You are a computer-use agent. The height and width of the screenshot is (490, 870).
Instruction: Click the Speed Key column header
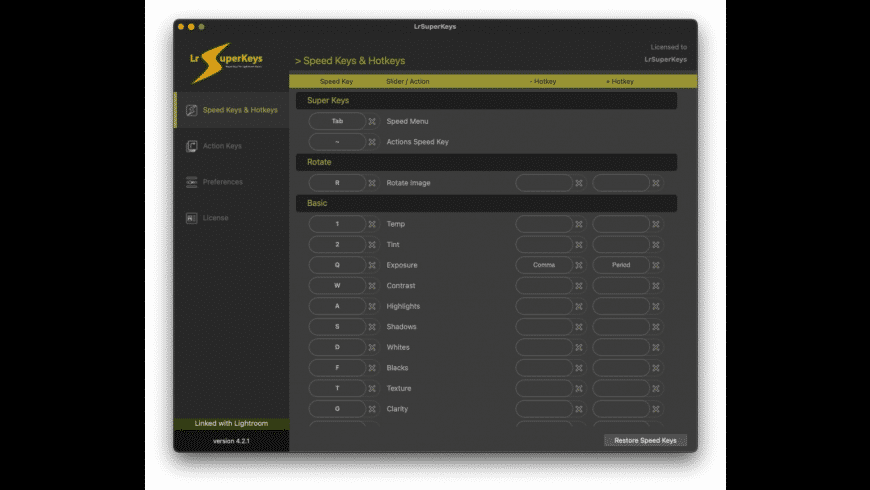[x=336, y=82]
